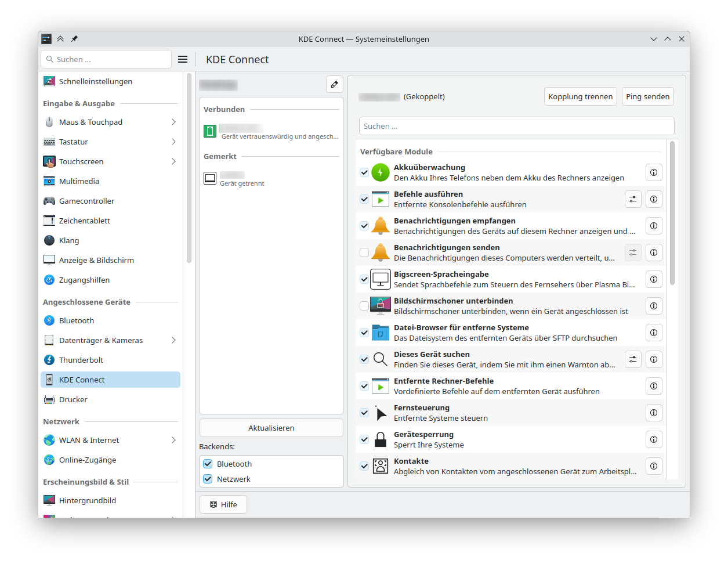Click info icon for Dieses Gerät suchen

tap(654, 359)
